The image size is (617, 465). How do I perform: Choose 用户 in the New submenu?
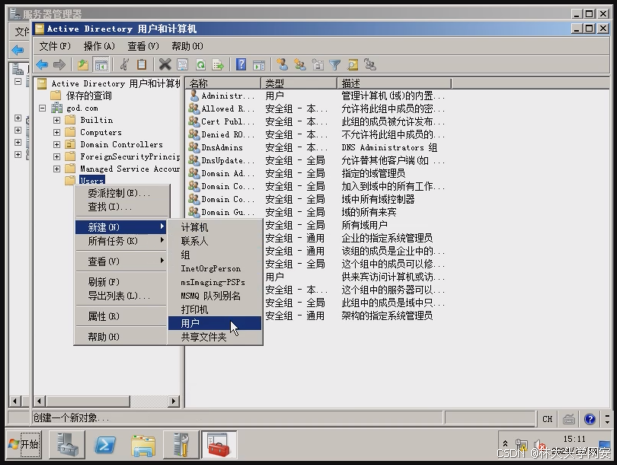[215, 323]
